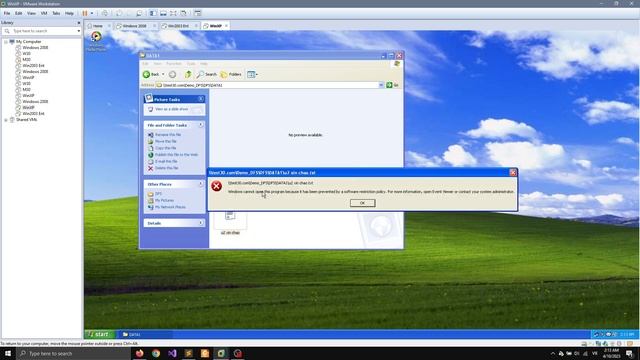Click the VMware pause/suspend VM icon
This screenshot has width=640, height=360.
[x=85, y=13]
